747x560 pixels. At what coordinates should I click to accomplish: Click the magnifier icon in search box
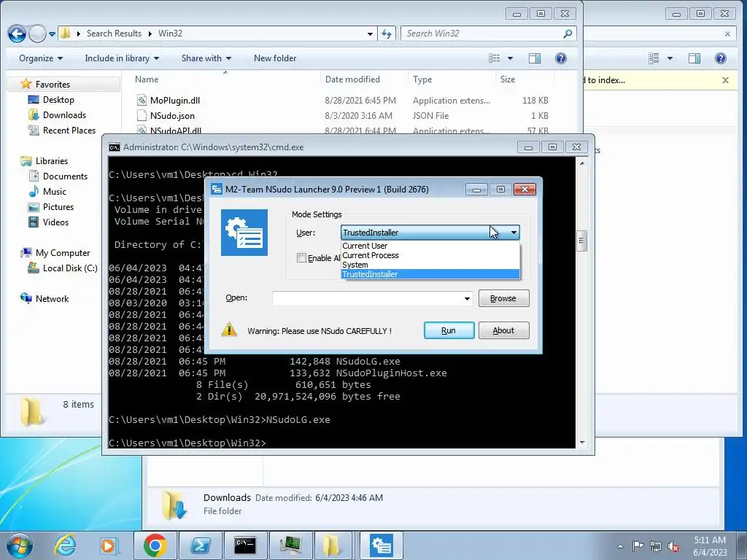point(568,34)
